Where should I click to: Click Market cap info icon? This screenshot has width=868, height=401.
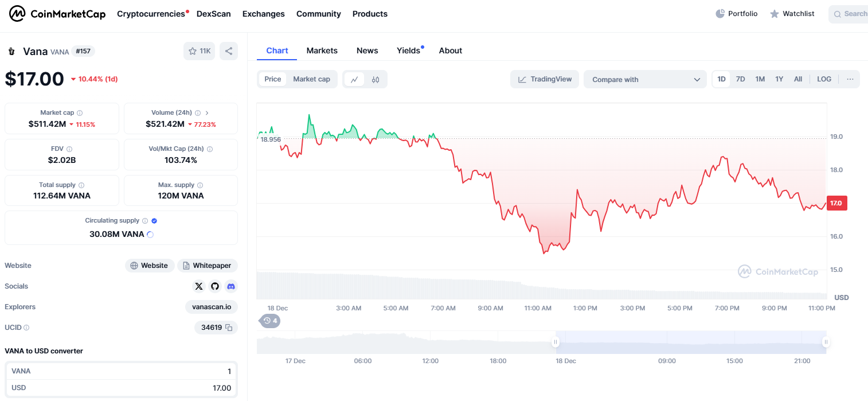[80, 113]
